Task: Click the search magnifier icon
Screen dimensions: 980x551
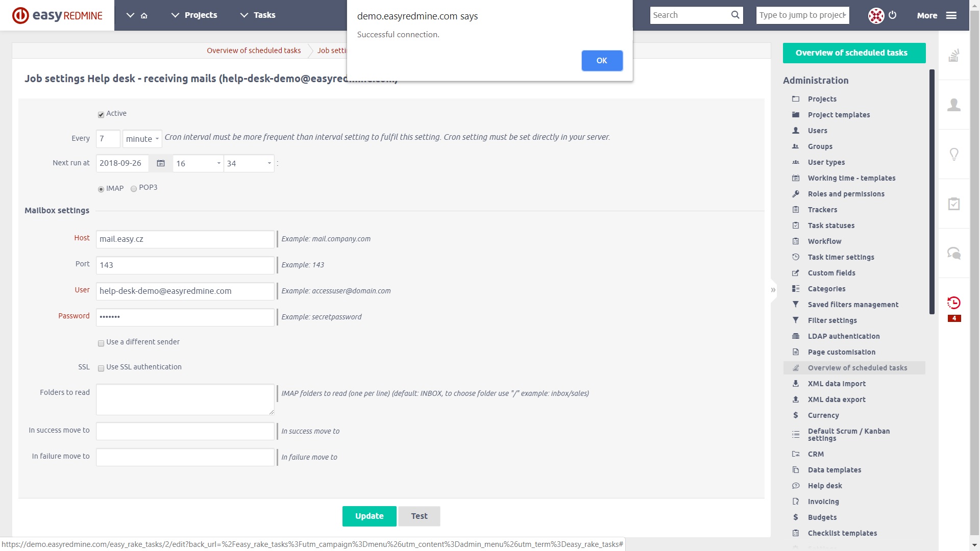Action: [735, 15]
